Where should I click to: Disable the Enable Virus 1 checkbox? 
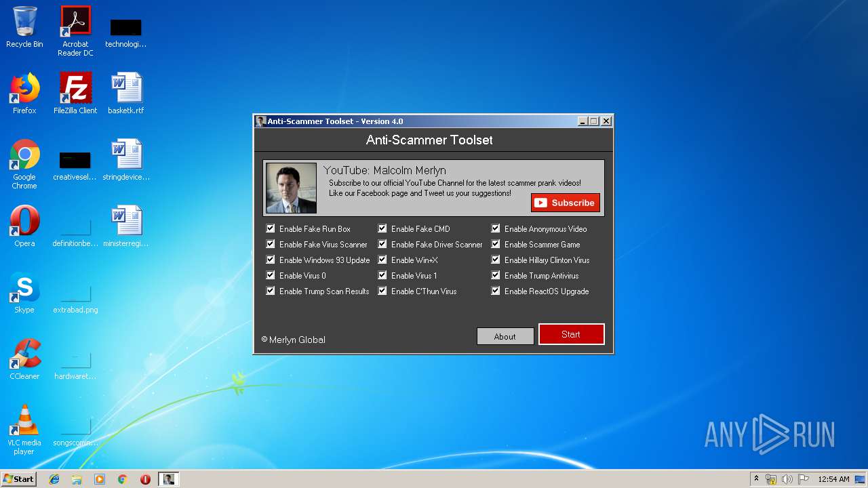[382, 275]
